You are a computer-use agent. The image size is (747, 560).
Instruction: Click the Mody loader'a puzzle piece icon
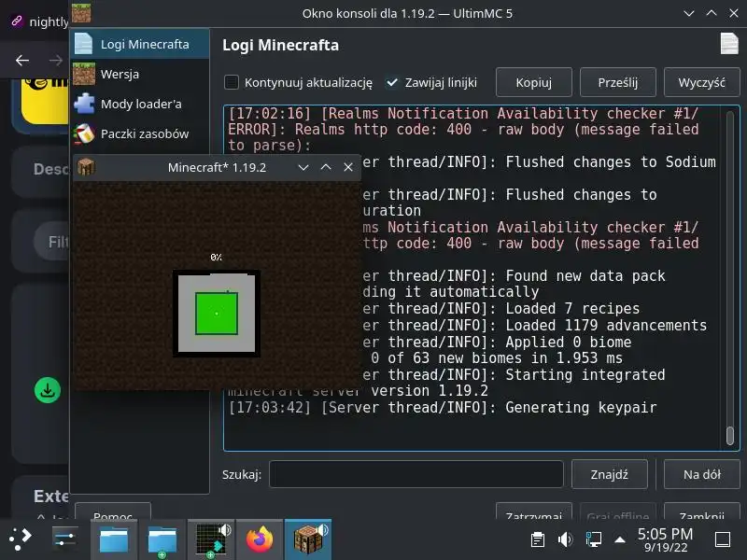[x=84, y=104]
